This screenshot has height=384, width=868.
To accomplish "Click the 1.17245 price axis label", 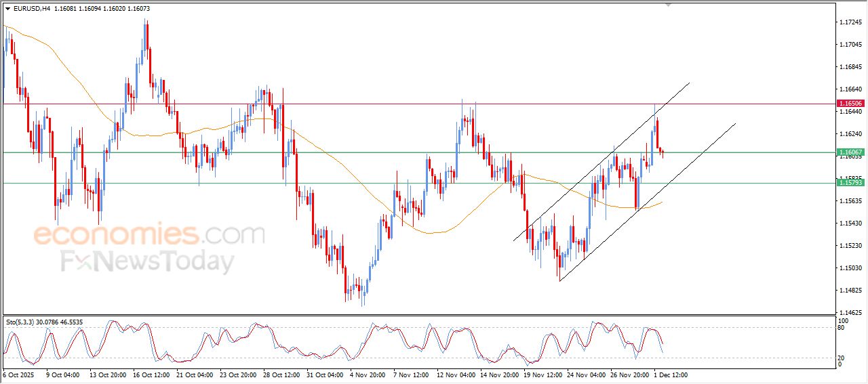I will [851, 22].
